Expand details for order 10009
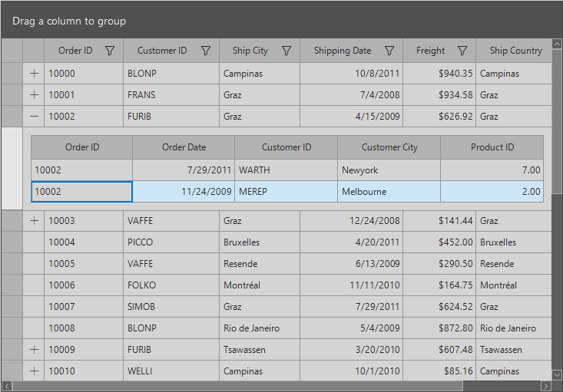 34,350
